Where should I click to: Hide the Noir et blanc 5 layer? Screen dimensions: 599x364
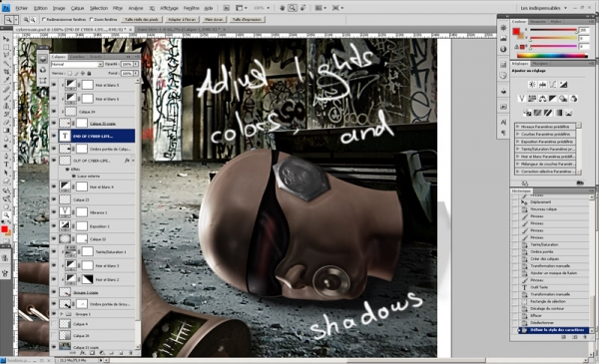pyautogui.click(x=54, y=85)
